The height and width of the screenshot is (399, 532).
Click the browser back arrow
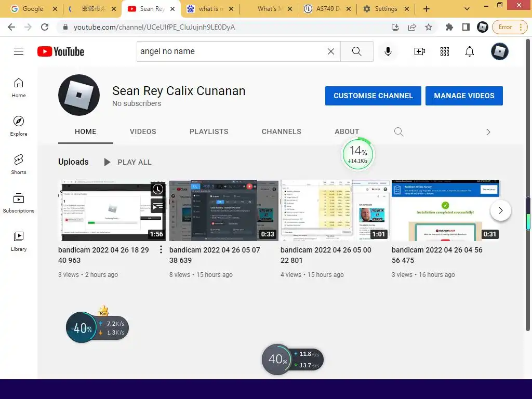[x=11, y=27]
